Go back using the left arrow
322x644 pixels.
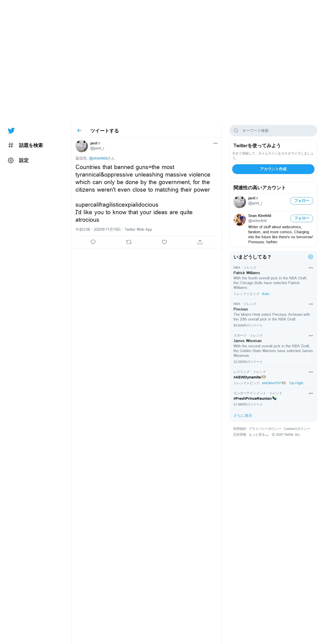click(79, 131)
